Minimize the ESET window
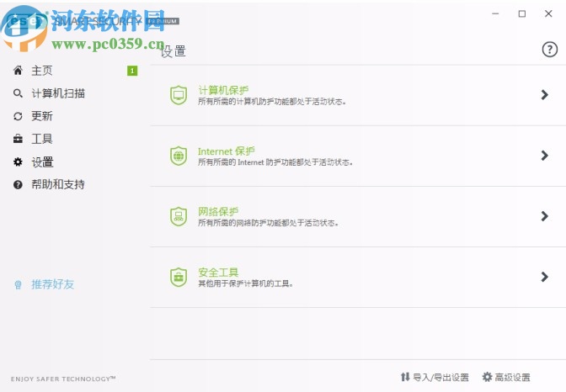Viewport: 566px width, 392px height. click(495, 13)
